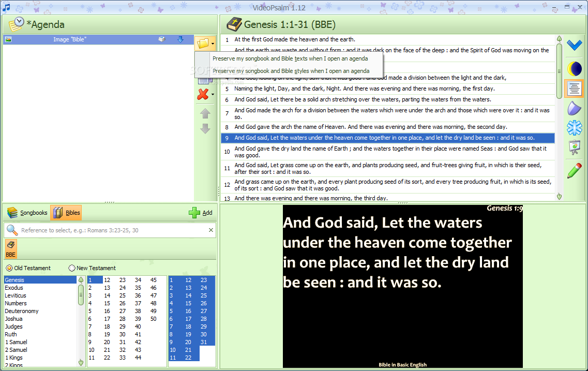Select Genesis in the book list
588x371 pixels.
[x=40, y=280]
